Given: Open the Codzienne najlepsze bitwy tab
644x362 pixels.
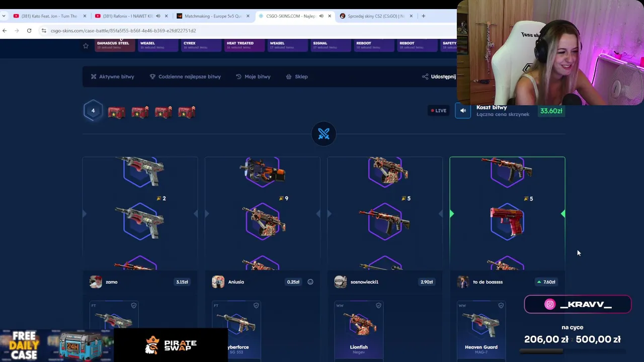Looking at the screenshot, I should 185,76.
